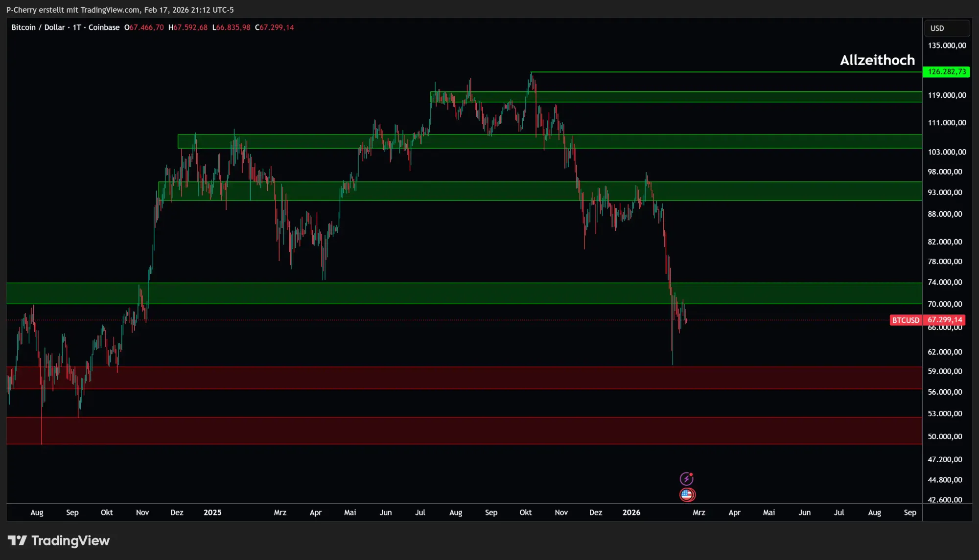The height and width of the screenshot is (560, 979).
Task: Click the 1T timeframe in chart legend
Action: tap(77, 27)
